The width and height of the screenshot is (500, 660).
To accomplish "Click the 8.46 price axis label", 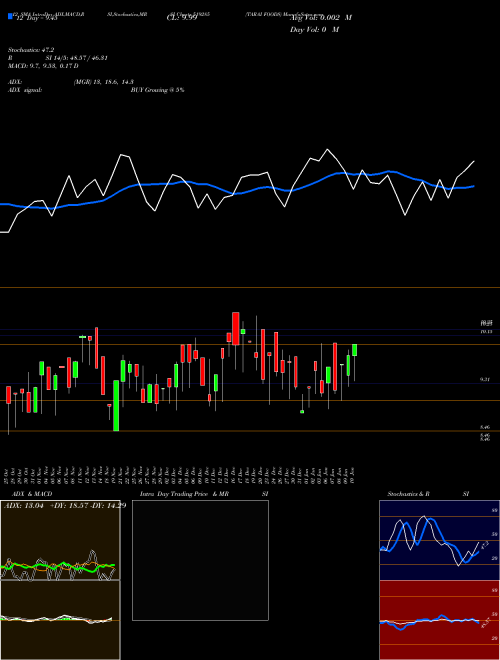I will point(485,427).
